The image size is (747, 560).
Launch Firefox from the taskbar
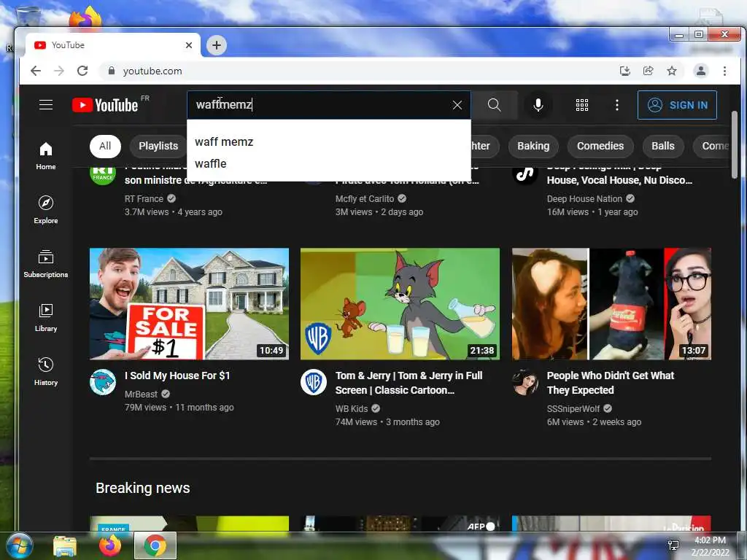(x=109, y=545)
